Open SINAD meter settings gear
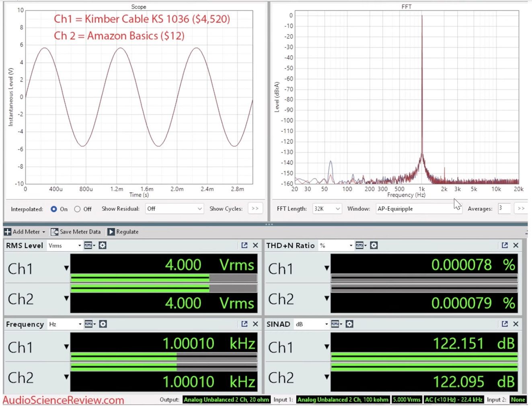Viewport: 532px width, 408px height. pyautogui.click(x=349, y=324)
